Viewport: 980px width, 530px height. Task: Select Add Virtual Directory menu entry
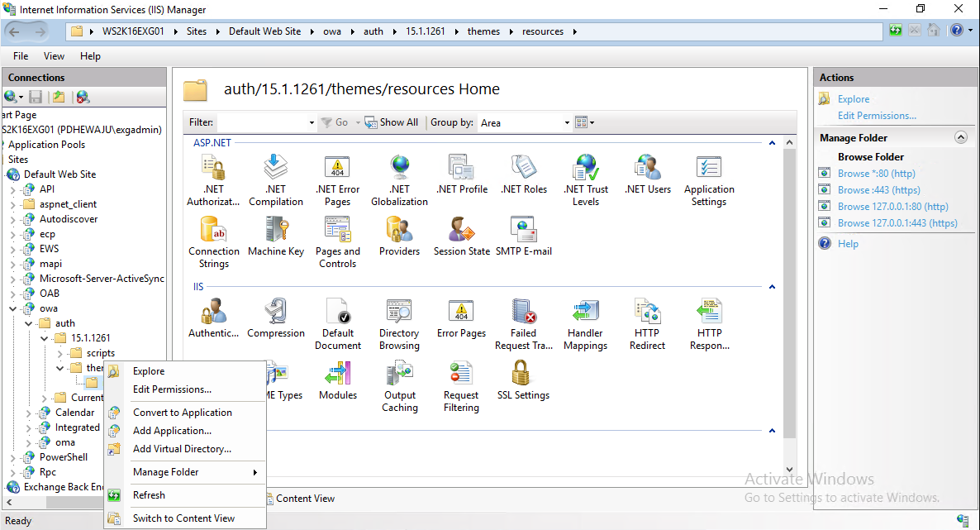pyautogui.click(x=185, y=449)
